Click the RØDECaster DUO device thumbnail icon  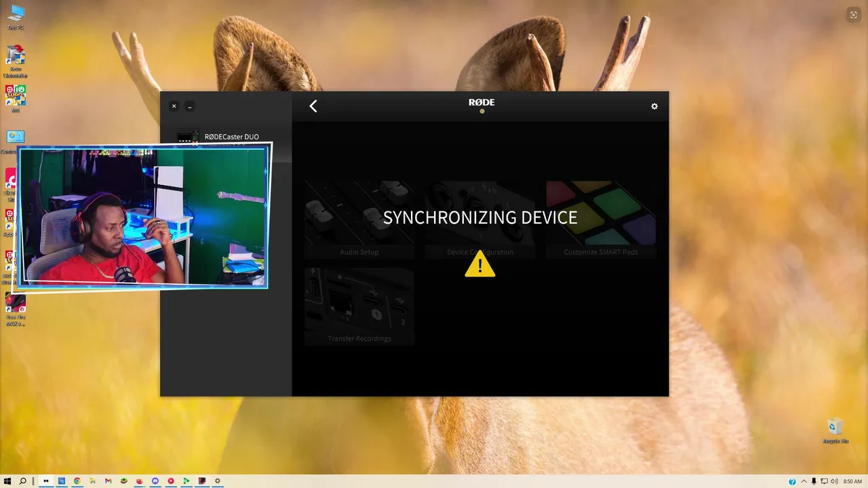coord(188,136)
